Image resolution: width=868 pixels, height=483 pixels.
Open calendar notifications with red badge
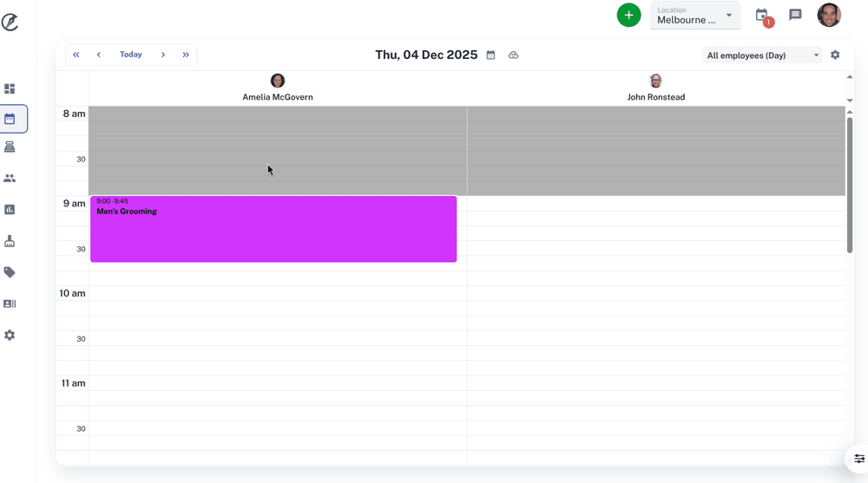coord(762,16)
